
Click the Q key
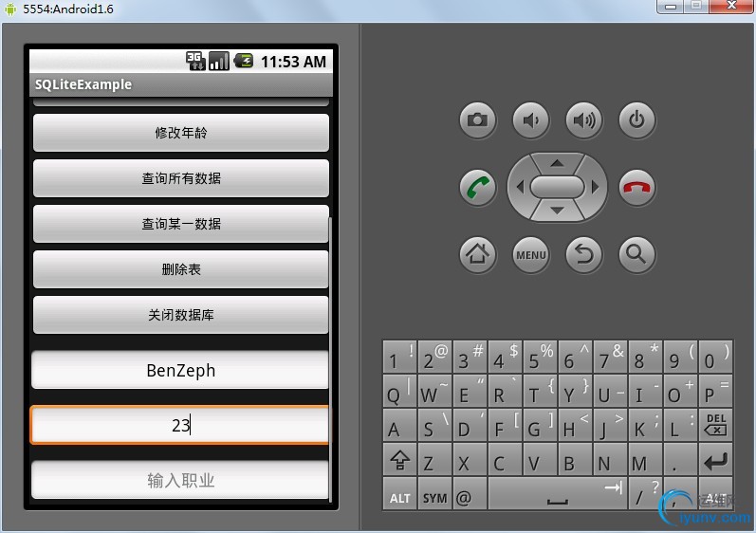399,390
